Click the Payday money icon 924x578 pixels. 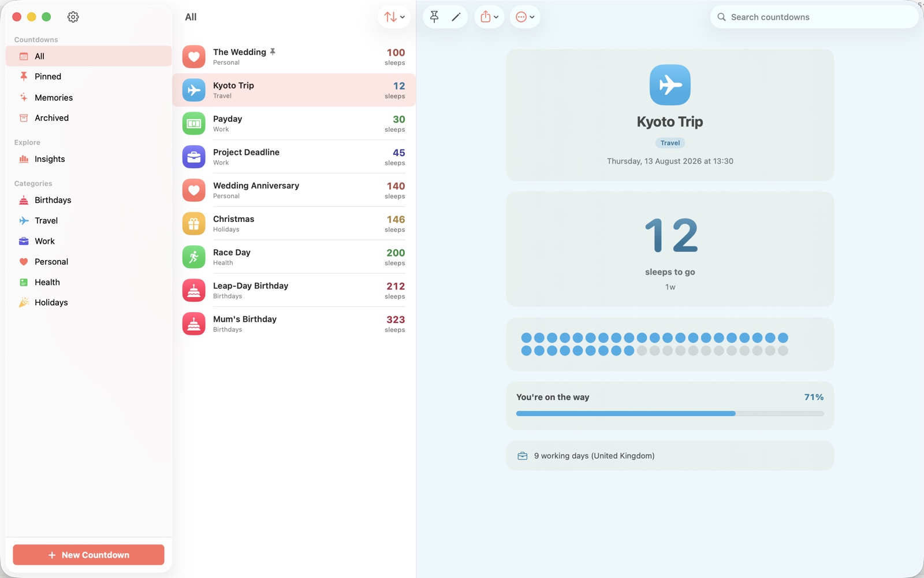194,123
